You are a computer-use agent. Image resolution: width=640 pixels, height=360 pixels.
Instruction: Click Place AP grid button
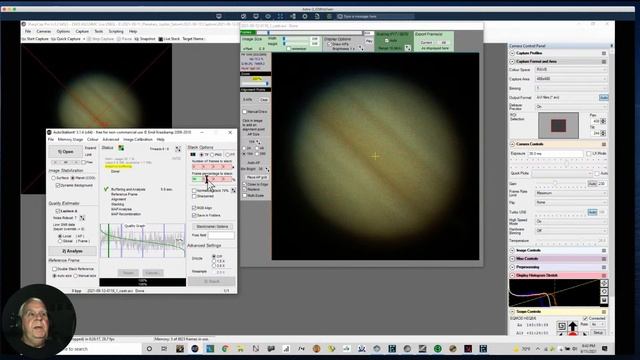click(x=256, y=178)
